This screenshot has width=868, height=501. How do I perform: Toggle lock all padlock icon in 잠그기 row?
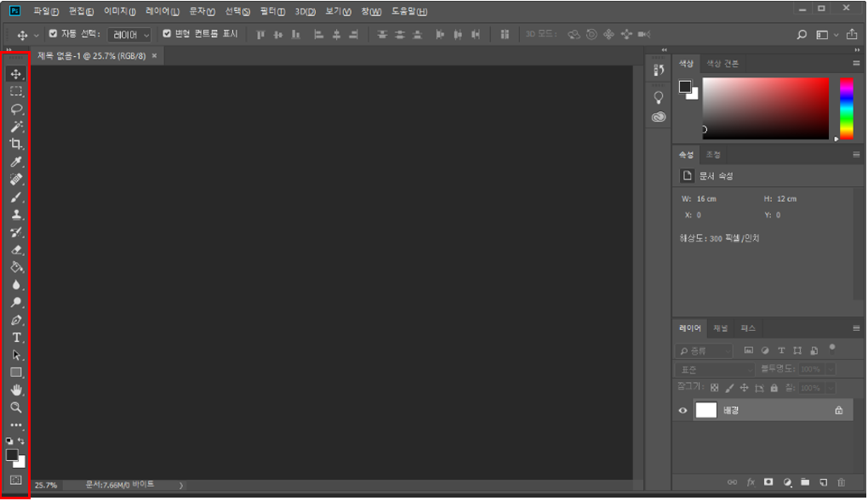tap(774, 388)
